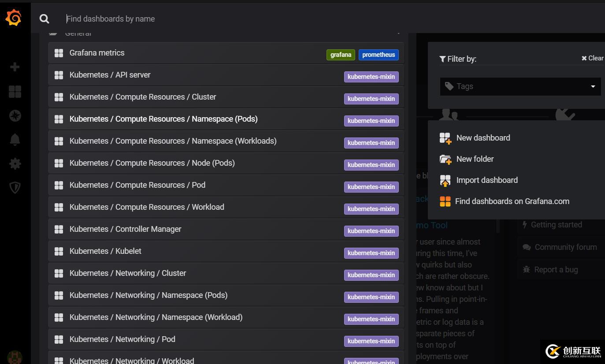Screen dimensions: 605x364
Task: Click kubernetes-mixin tag on Compute Resources / Pod row
Action: 371,187
